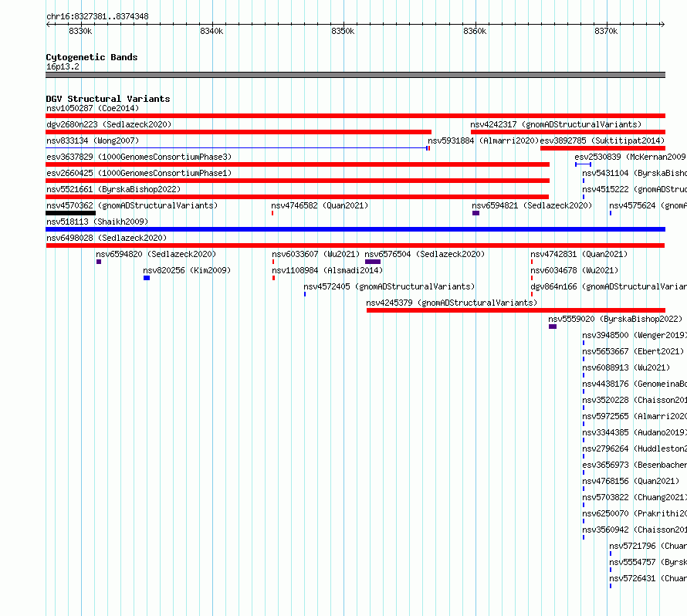Screen dimensions: 687x616
Task: Select esv2660425 (1000GenomesConsortiumPhase1) label
Action: pos(139,173)
